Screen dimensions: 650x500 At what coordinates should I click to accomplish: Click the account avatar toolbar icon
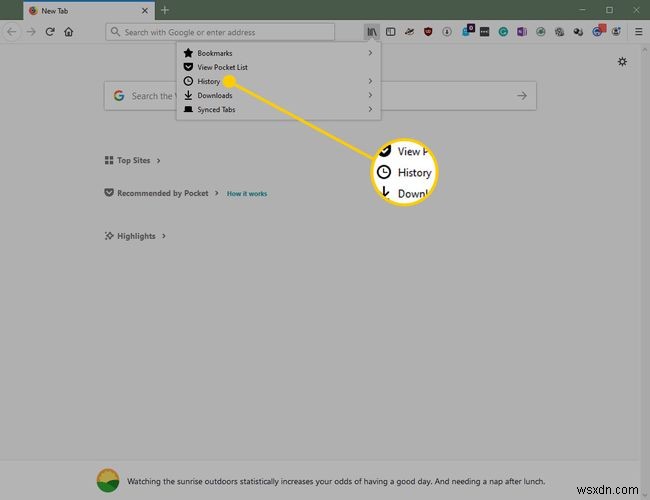click(x=616, y=32)
